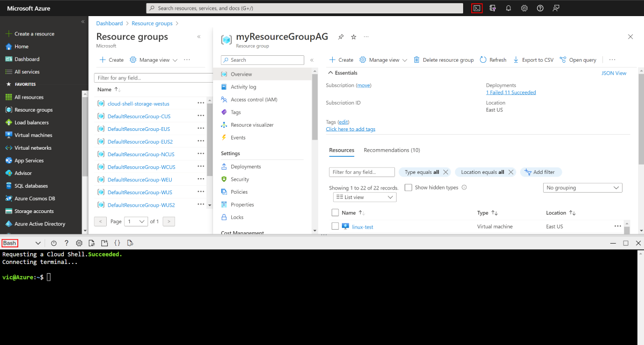Open the Notifications bell
The height and width of the screenshot is (345, 644).
508,8
